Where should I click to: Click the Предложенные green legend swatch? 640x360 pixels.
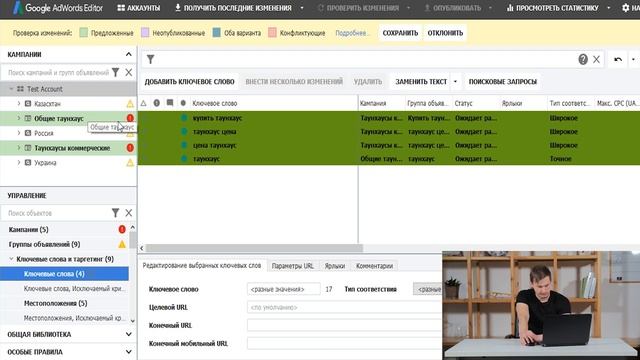84,33
